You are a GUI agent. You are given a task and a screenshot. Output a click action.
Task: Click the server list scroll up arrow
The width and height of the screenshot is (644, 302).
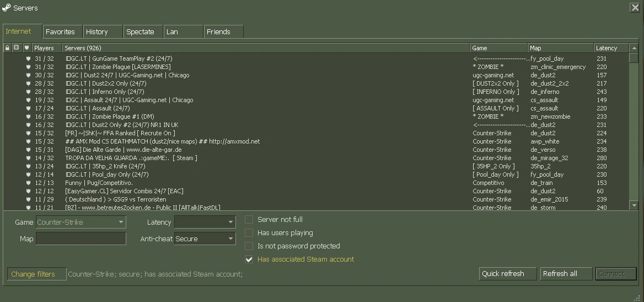click(634, 47)
